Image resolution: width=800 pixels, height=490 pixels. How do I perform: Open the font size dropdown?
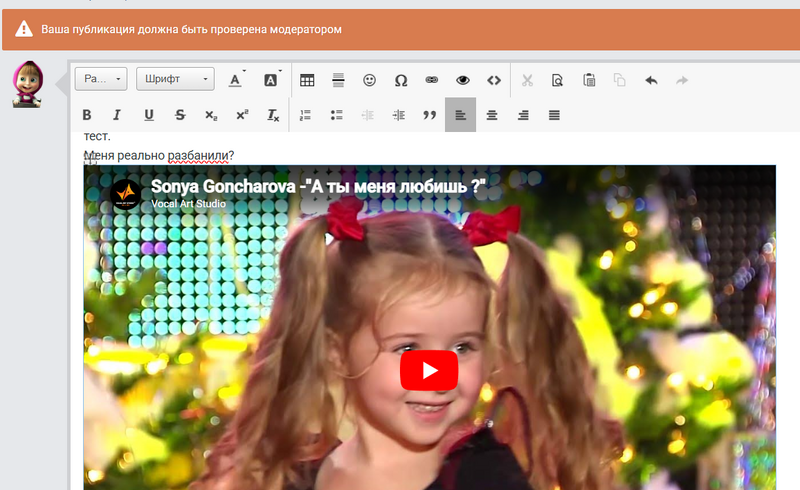(103, 79)
